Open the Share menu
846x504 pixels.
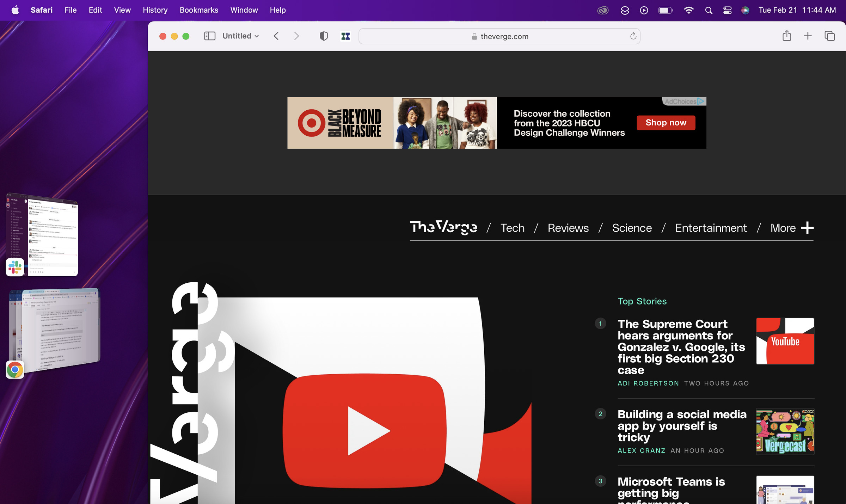[x=787, y=36]
